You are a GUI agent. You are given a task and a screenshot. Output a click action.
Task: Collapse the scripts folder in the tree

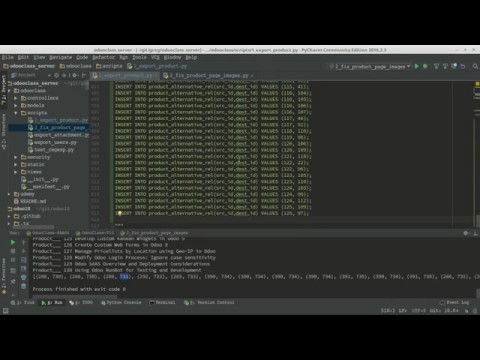click(16, 113)
